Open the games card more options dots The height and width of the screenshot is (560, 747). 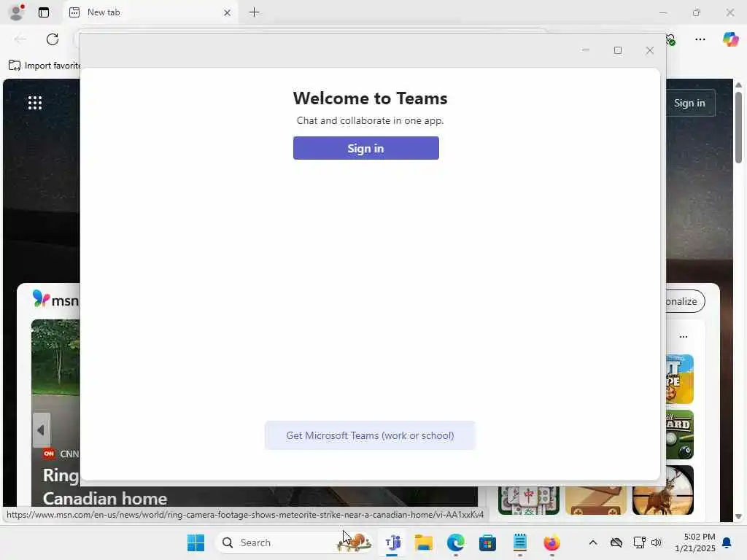[x=683, y=337]
